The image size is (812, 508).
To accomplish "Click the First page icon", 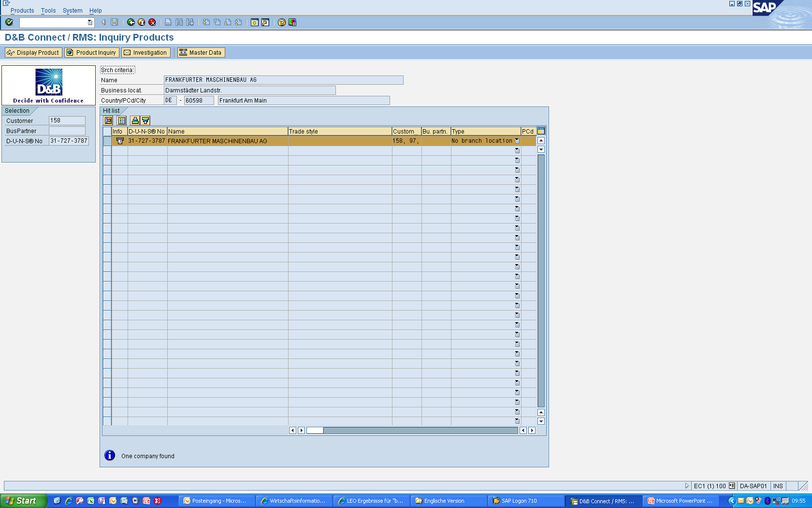I will click(x=206, y=22).
